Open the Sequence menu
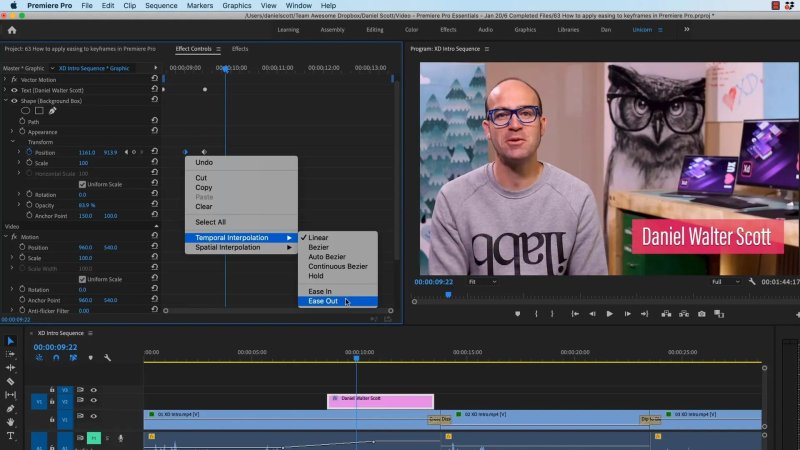800x450 pixels. (161, 6)
